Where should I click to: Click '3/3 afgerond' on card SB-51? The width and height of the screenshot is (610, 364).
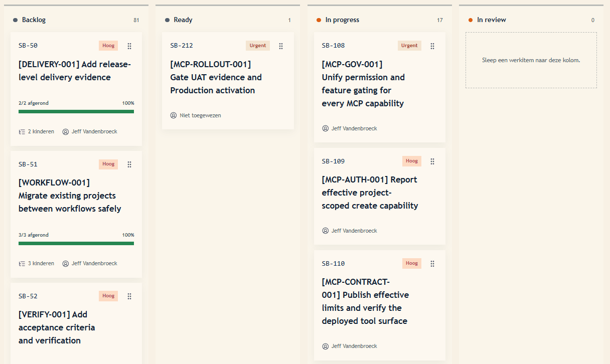tap(34, 235)
